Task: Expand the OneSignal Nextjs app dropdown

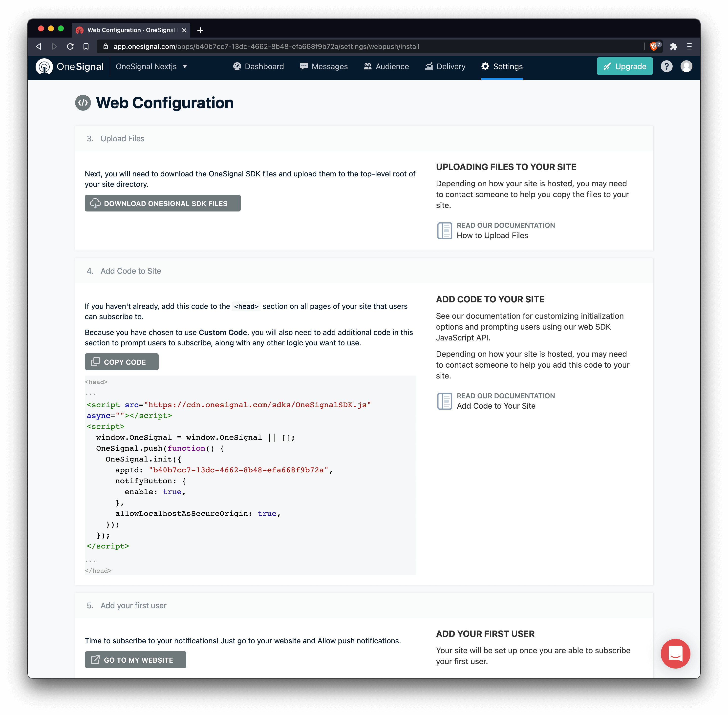Action: 151,66
